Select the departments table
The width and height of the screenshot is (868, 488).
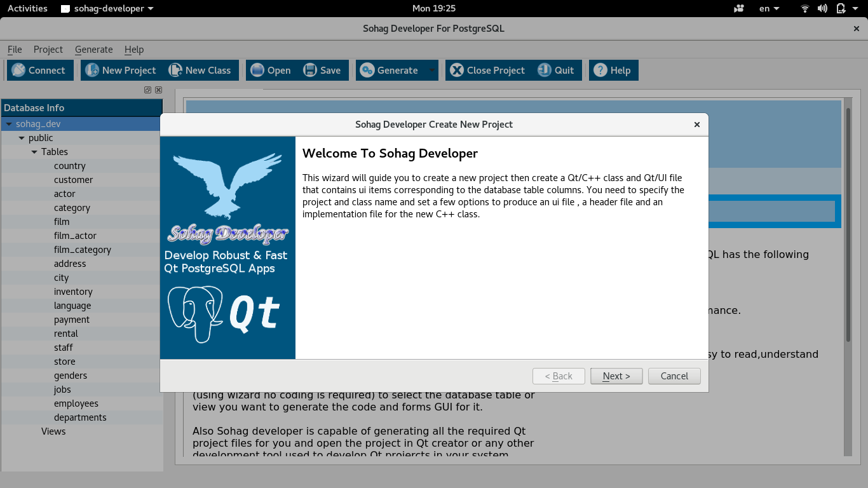point(80,417)
